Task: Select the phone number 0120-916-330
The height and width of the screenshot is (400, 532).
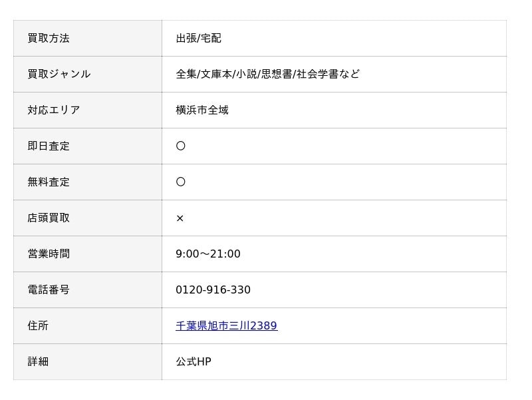Action: point(213,290)
